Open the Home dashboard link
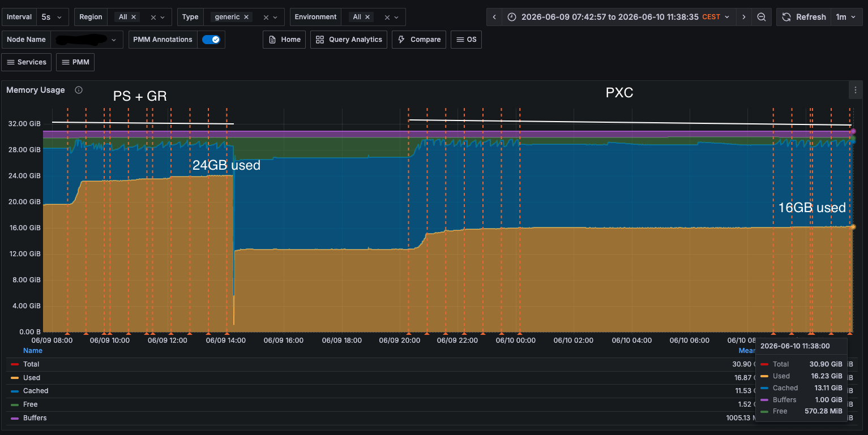 (x=284, y=40)
